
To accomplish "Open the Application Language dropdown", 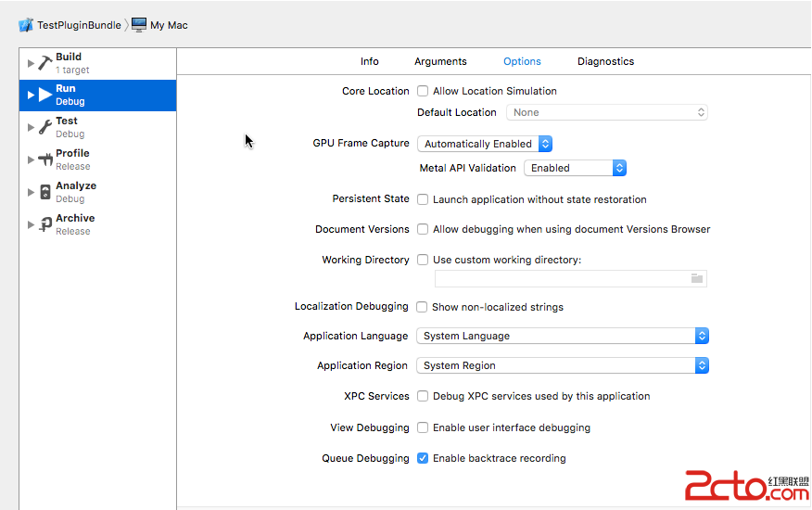I will [562, 336].
